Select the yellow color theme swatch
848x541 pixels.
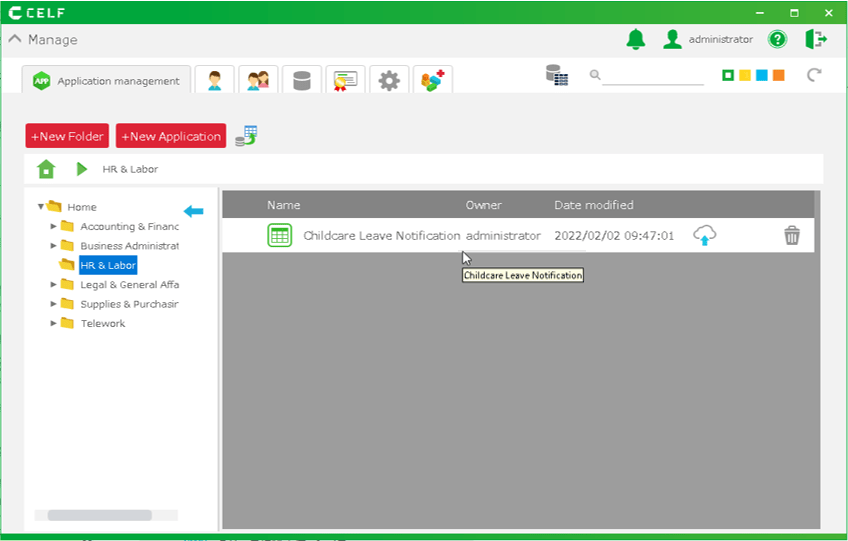tap(745, 75)
